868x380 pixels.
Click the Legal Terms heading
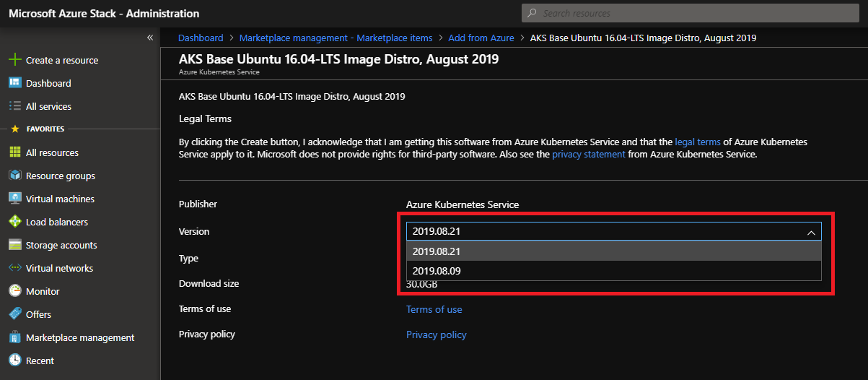tap(205, 118)
